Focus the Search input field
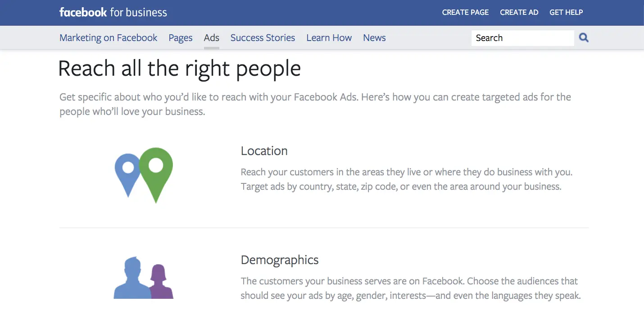This screenshot has height=329, width=644. tap(523, 38)
